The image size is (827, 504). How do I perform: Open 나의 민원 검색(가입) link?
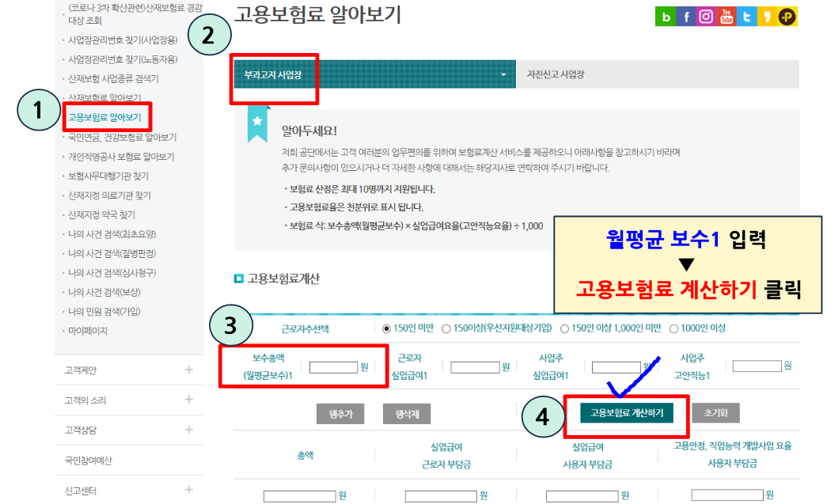[x=104, y=312]
